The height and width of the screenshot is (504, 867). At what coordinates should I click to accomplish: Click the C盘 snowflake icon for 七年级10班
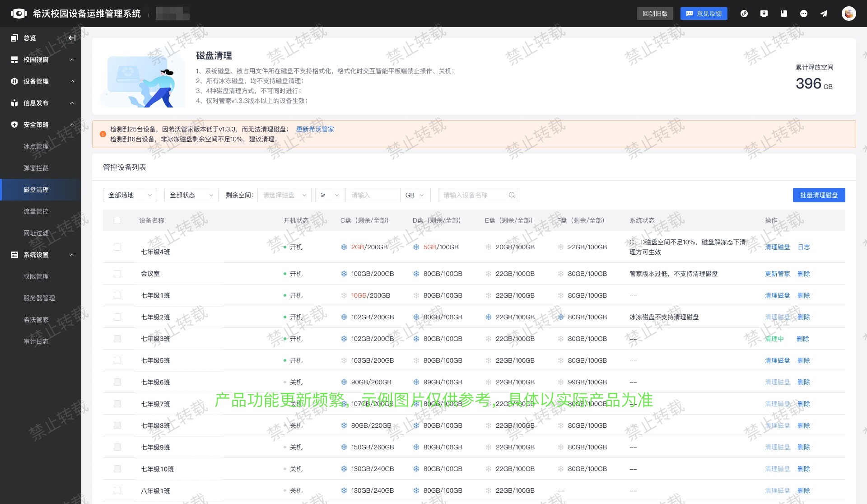pyautogui.click(x=344, y=469)
